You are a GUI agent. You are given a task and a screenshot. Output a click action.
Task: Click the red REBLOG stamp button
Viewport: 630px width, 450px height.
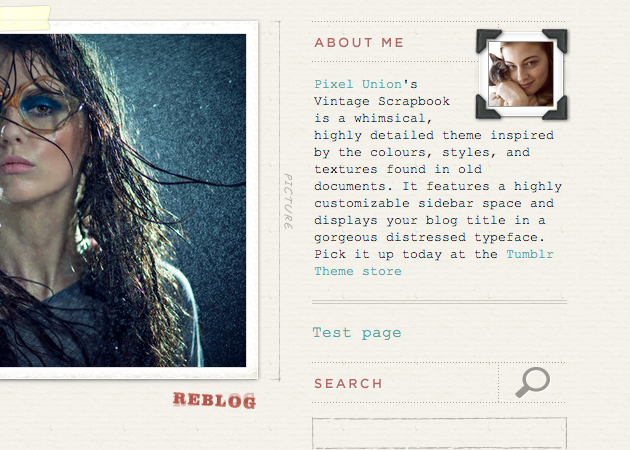[215, 401]
